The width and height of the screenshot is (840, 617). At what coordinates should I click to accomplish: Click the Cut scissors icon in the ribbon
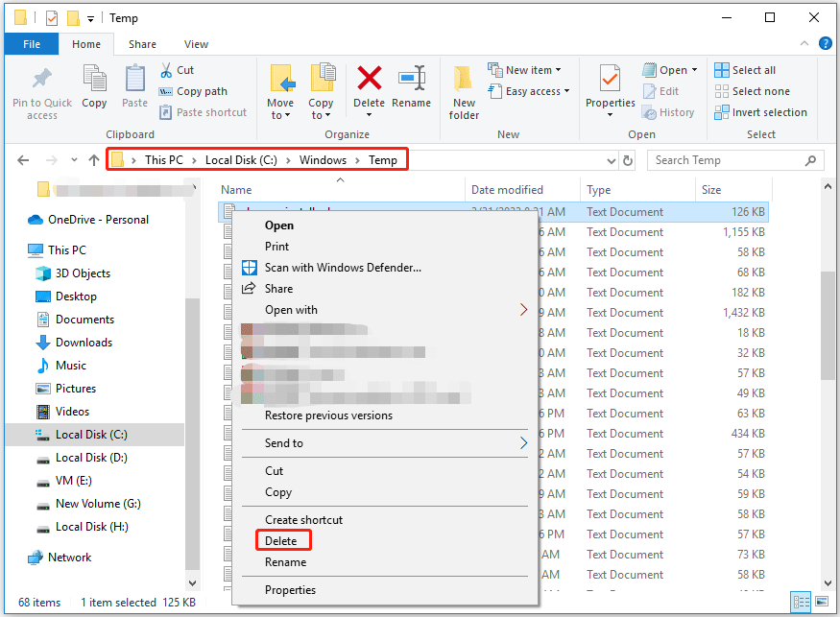point(166,69)
